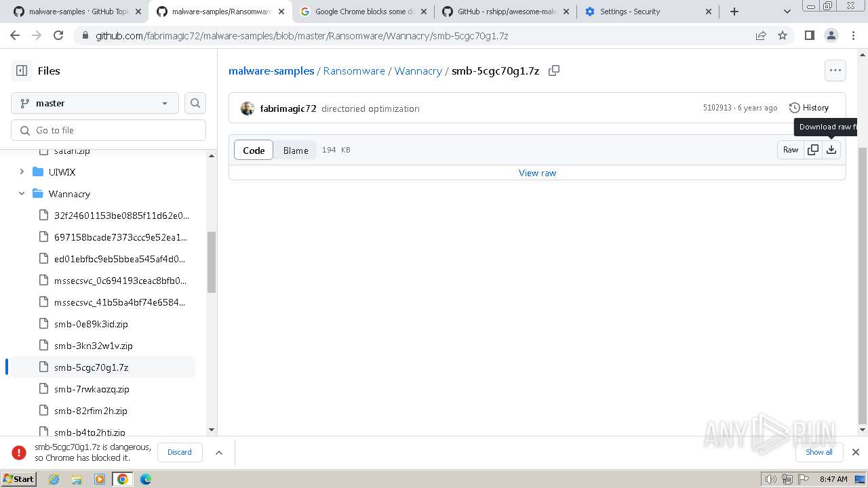Click View raw link
868x488 pixels.
coord(537,173)
